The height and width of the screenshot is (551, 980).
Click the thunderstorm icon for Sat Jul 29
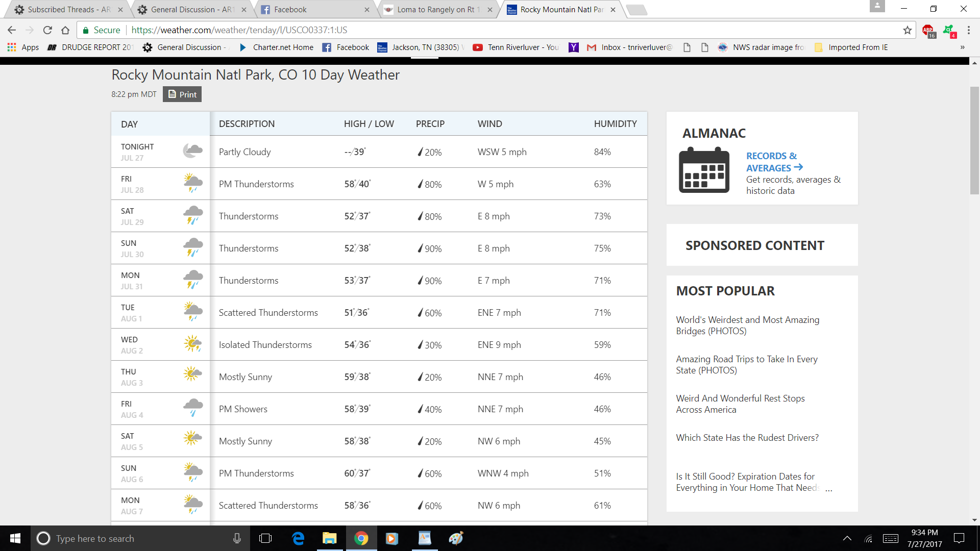tap(193, 216)
